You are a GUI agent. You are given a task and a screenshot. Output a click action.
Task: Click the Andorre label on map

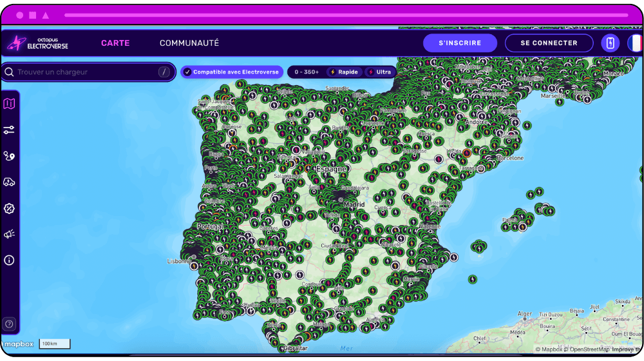pos(477,122)
